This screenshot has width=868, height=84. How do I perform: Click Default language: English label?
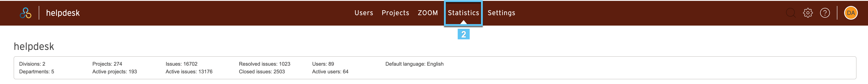coord(414,64)
